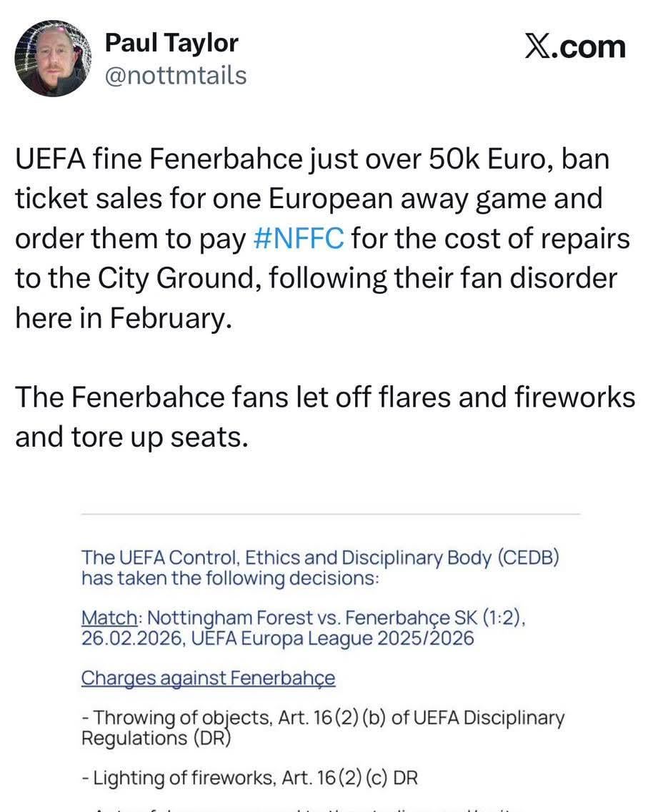Screen dimensions: 653x812
Task: Click the X.com logo
Action: 574,46
